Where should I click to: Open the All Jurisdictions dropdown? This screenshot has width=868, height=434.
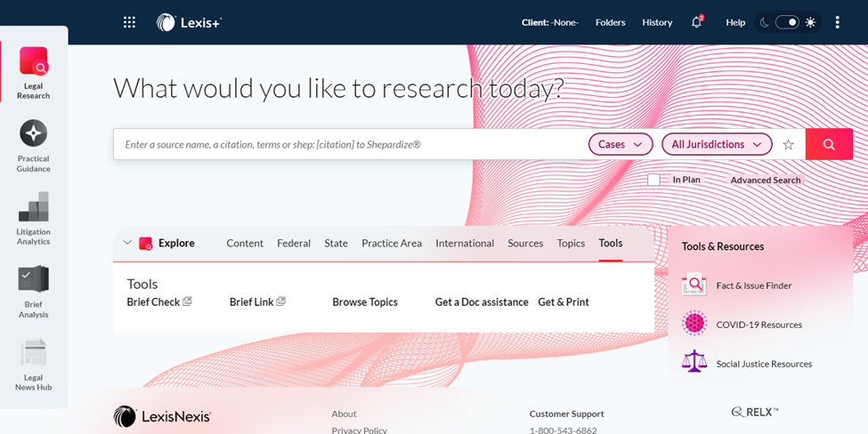click(x=717, y=144)
